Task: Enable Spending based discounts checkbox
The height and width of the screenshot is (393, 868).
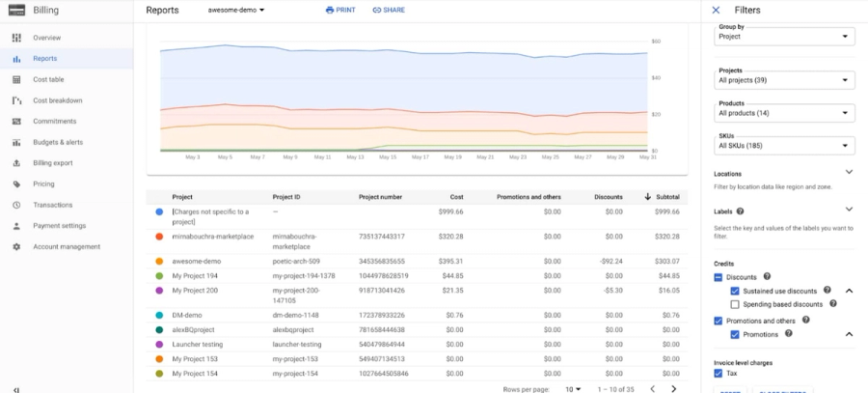Action: 735,304
